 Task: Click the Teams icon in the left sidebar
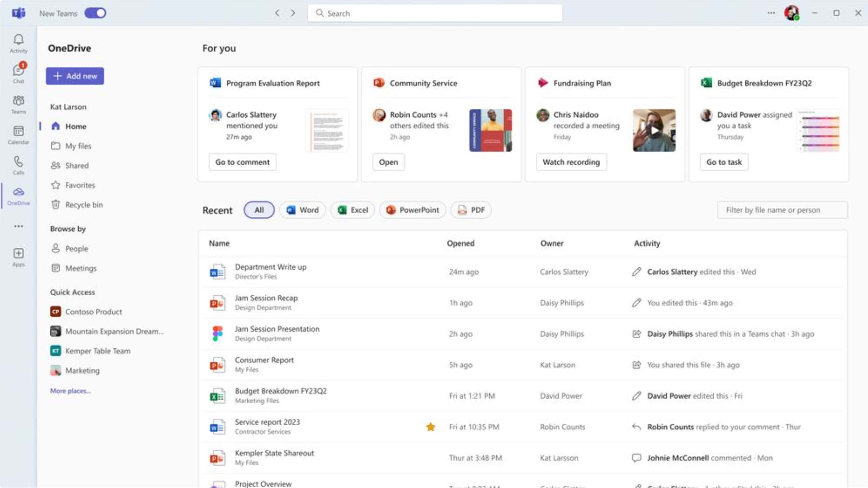coord(18,104)
